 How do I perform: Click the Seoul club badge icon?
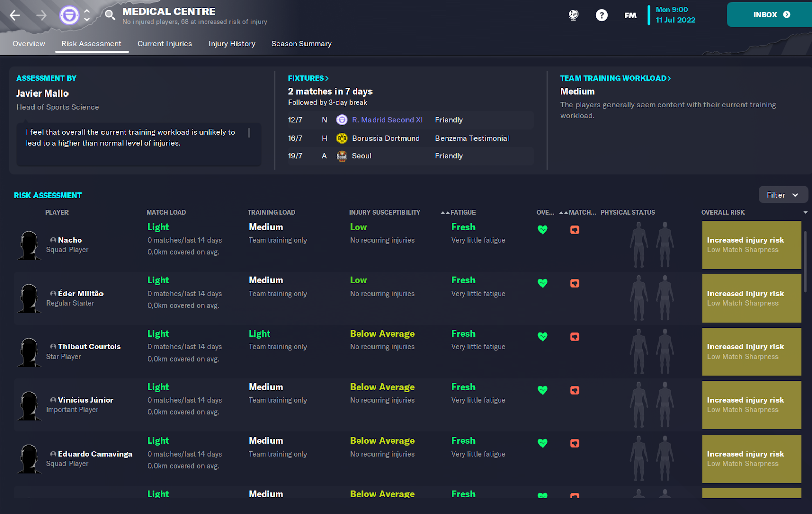[x=342, y=156]
